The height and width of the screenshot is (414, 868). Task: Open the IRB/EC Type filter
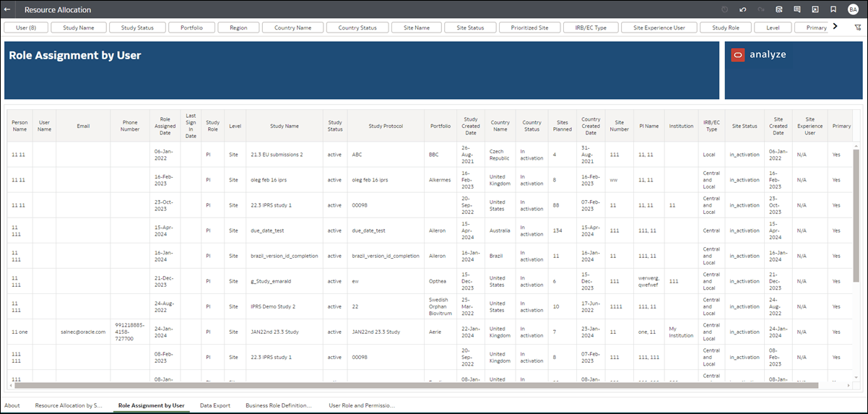coord(590,27)
